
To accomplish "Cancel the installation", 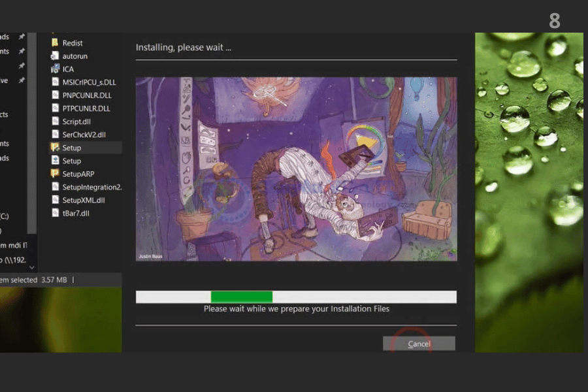I will click(x=419, y=344).
